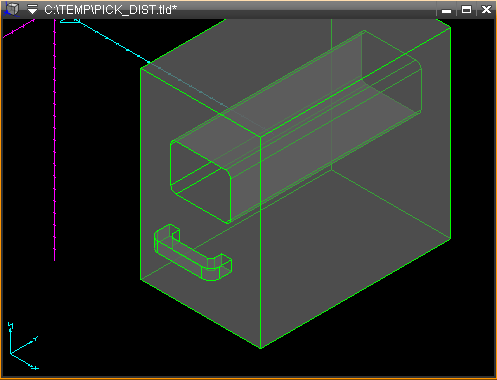Close the PICK_DIST.tld view window
The image size is (497, 380).
click(486, 10)
